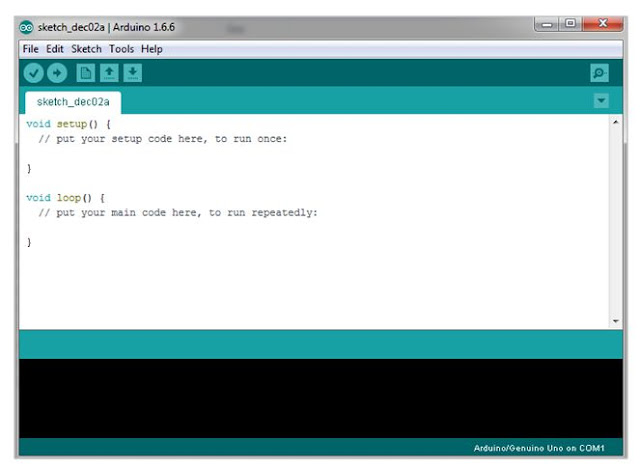The width and height of the screenshot is (640, 471).
Task: Open the Edit menu
Action: coord(55,49)
